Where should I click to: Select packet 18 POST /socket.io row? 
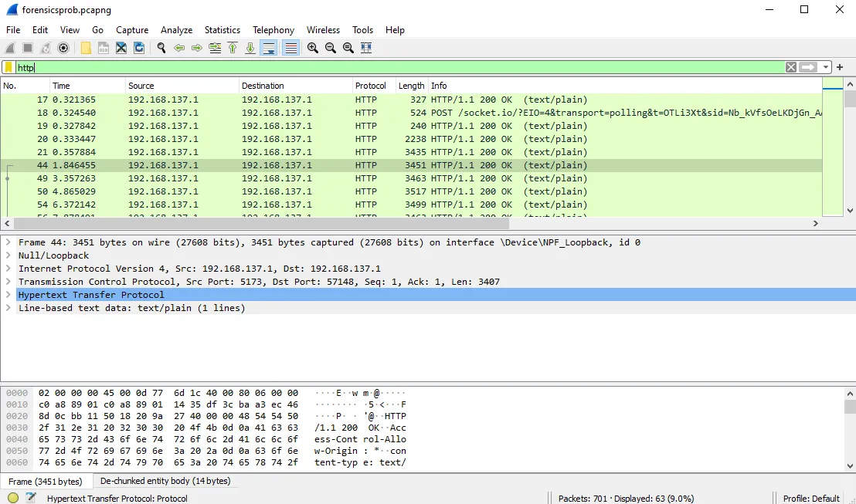point(412,113)
